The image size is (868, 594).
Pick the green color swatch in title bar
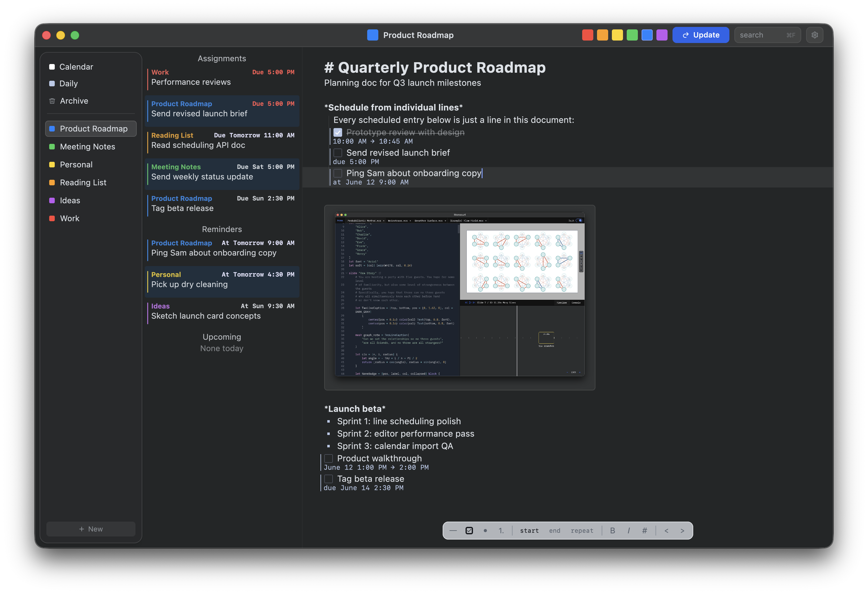(x=632, y=35)
